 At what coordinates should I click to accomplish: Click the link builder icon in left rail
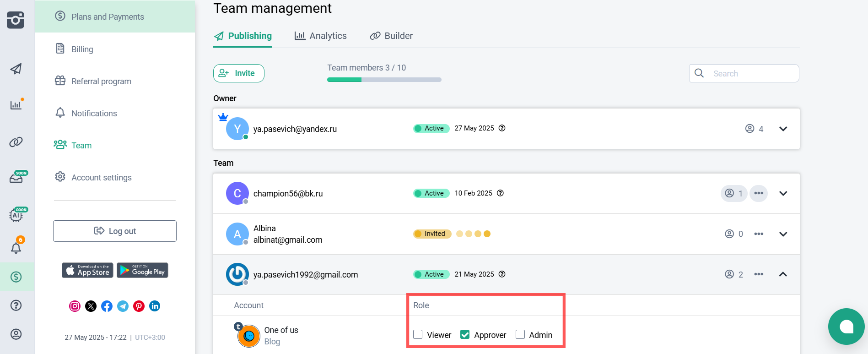click(x=16, y=142)
